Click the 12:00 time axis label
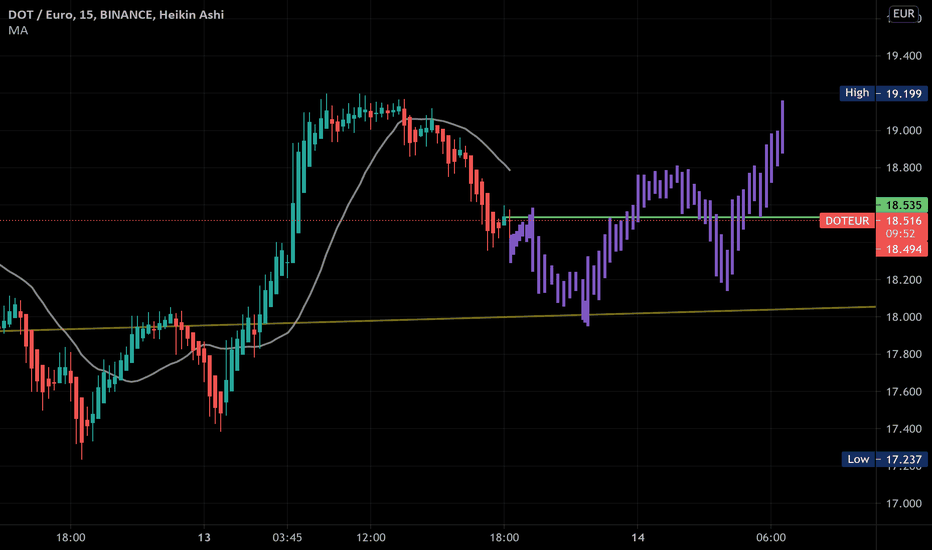 (x=370, y=538)
